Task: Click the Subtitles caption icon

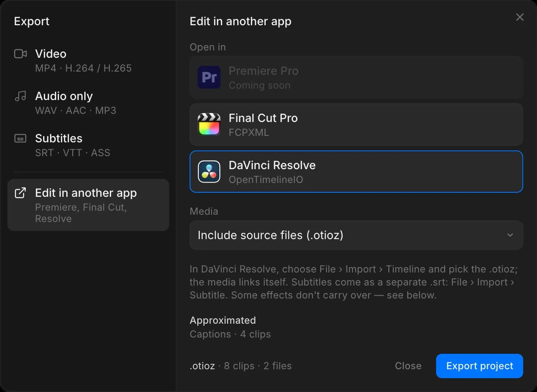Action: click(20, 138)
